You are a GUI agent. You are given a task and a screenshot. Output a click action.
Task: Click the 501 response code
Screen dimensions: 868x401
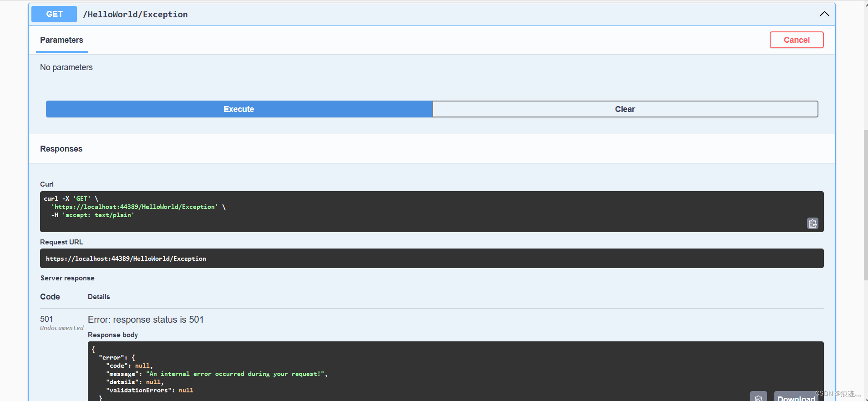pos(46,319)
